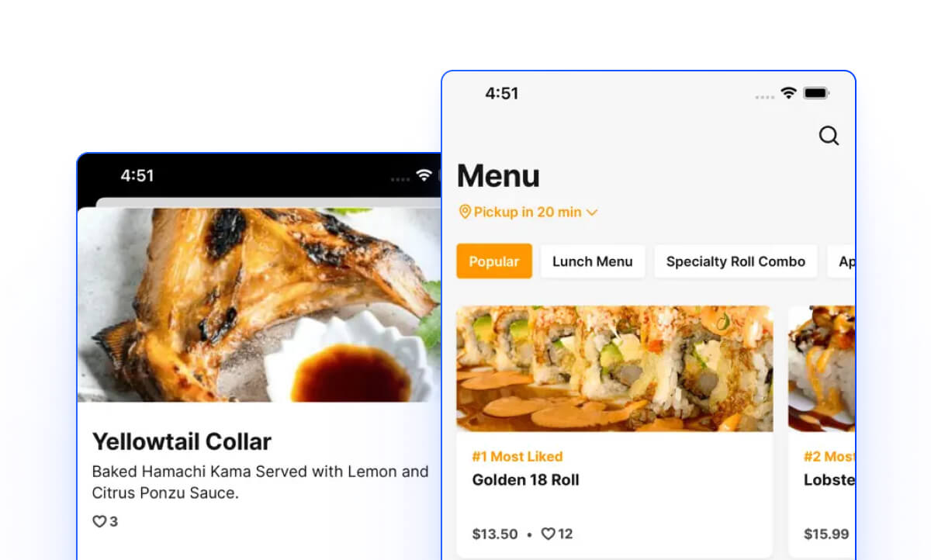Tap the location pin icon beside Pickup

465,212
